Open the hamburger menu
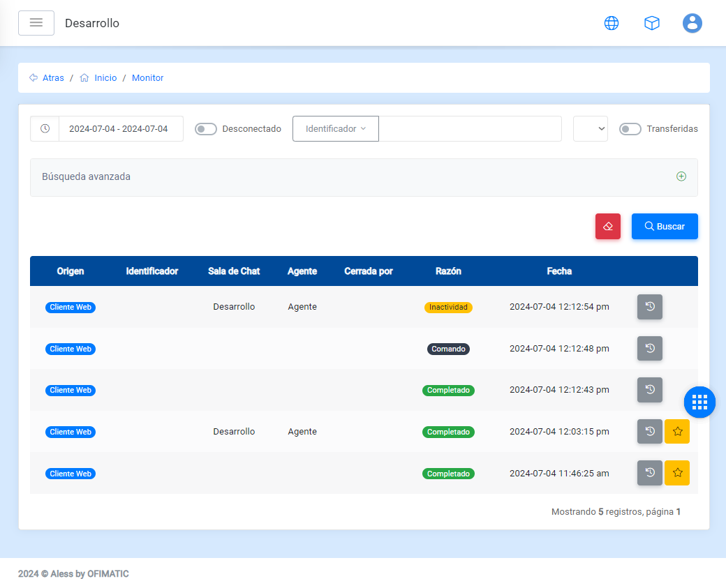 tap(36, 23)
